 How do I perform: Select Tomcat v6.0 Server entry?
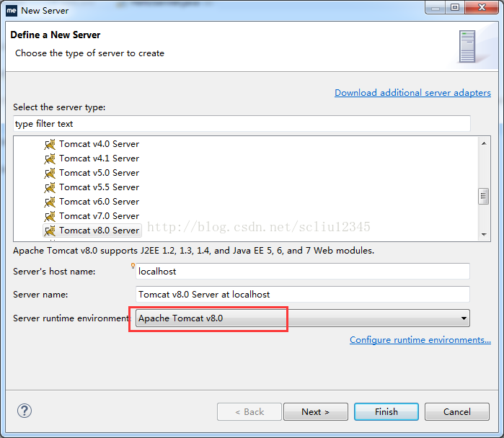click(99, 202)
